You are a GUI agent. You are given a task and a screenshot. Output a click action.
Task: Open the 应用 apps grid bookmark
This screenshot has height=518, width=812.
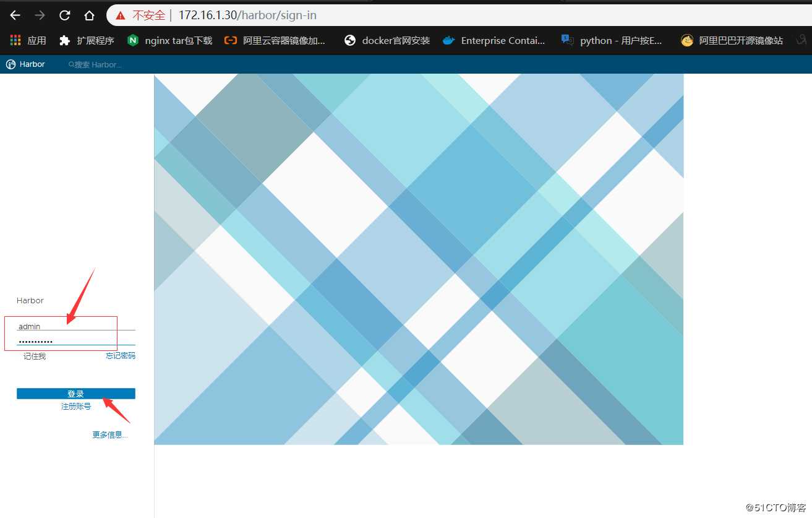point(28,40)
